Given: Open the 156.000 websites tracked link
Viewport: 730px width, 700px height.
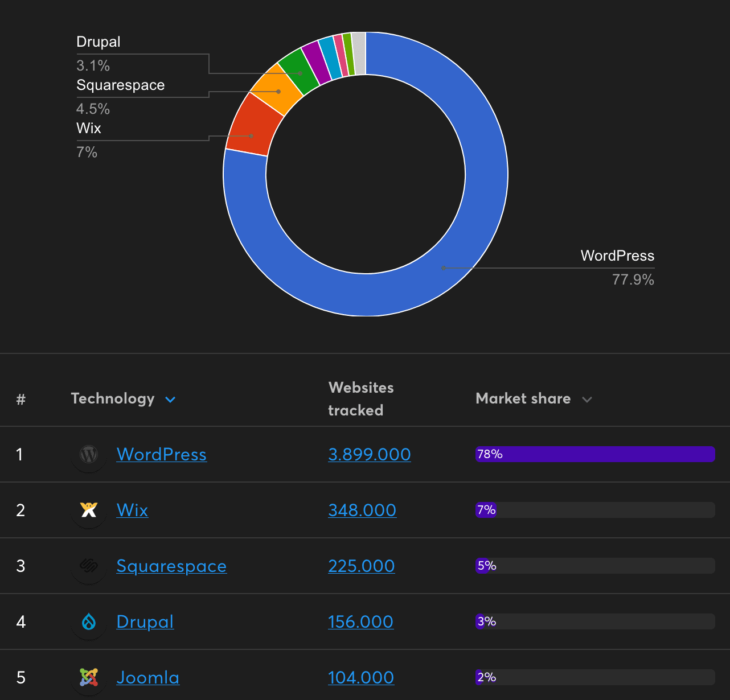Looking at the screenshot, I should [x=361, y=621].
